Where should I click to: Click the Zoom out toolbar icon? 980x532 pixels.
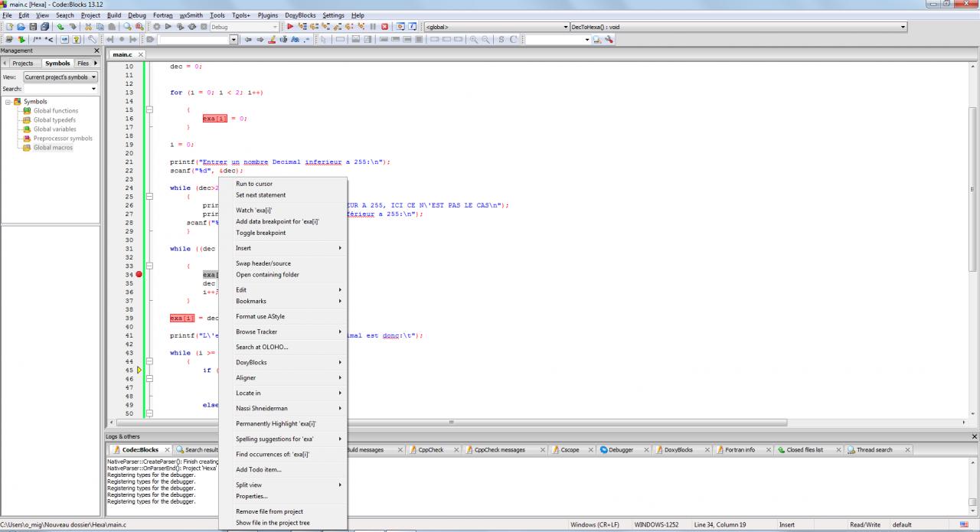coord(485,39)
